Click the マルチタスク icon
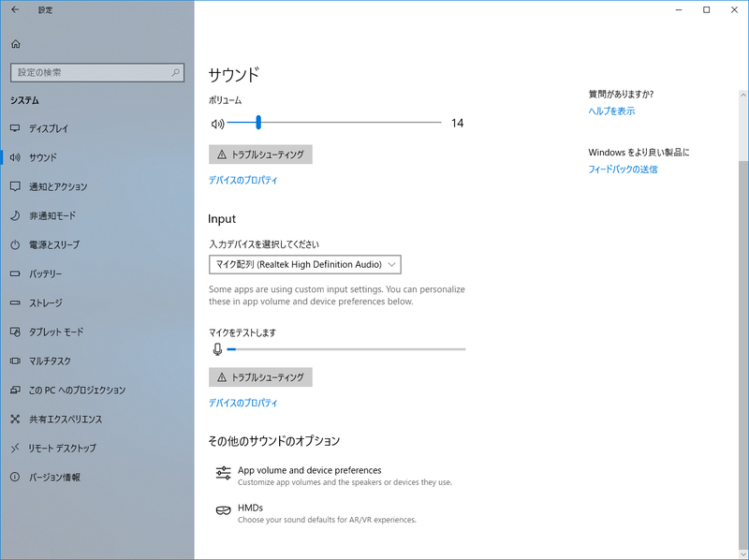Image resolution: width=749 pixels, height=560 pixels. click(15, 361)
